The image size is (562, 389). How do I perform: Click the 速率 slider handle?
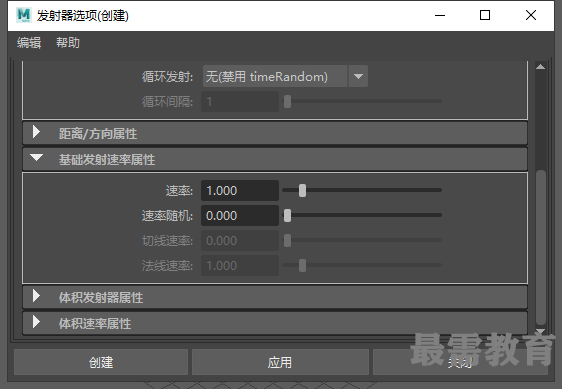pos(303,190)
